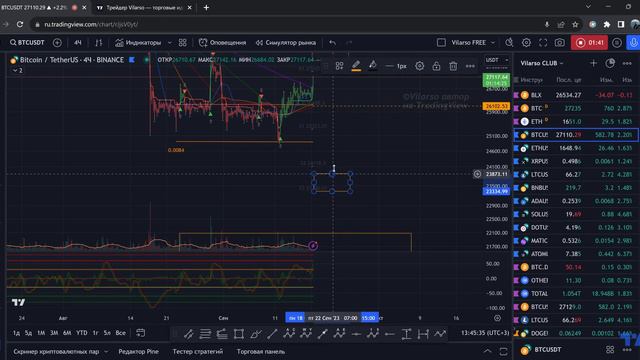The width and height of the screenshot is (640, 360).
Task: Open the chart bar style selector
Action: tap(99, 42)
